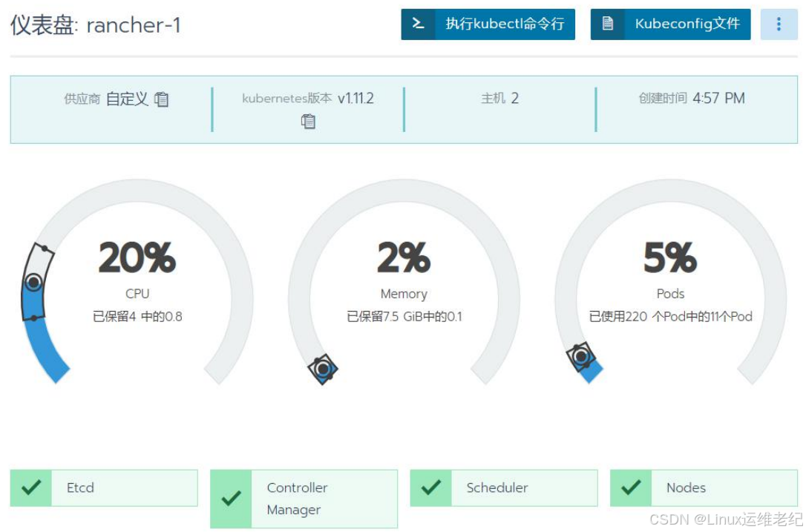This screenshot has height=532, width=806.
Task: Click the 20% CPU value
Action: [137, 257]
